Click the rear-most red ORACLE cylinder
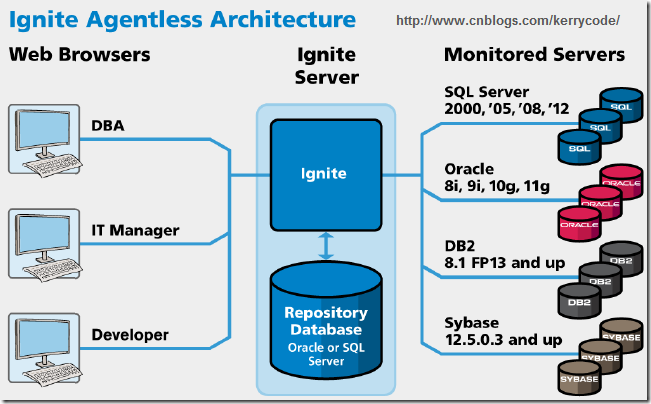Viewport: 651px width, 404px height. 622,181
